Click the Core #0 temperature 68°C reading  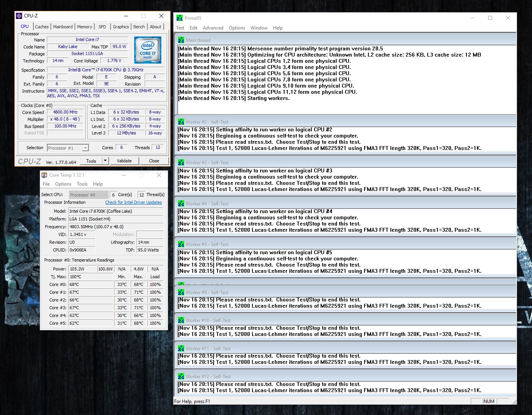click(91, 284)
